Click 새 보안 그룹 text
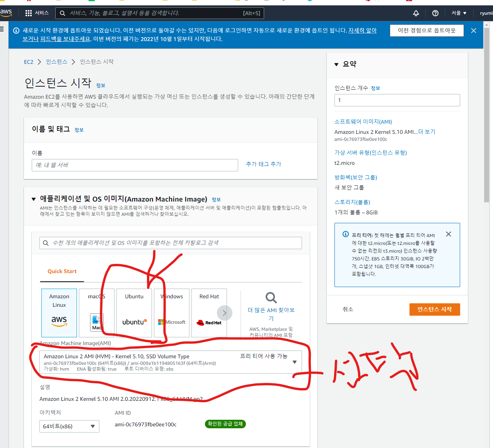 [x=349, y=188]
